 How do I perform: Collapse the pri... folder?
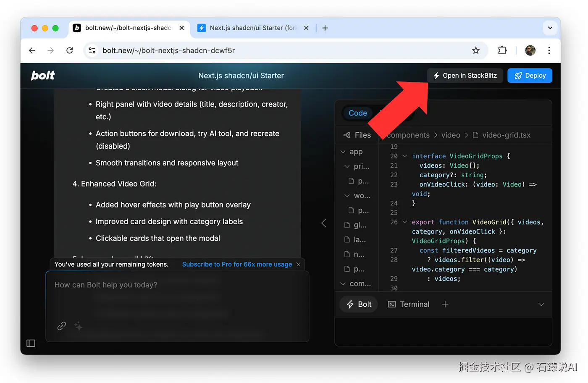pos(347,166)
